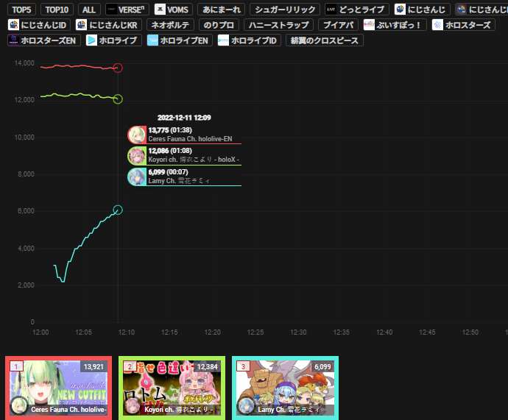Image resolution: width=508 pixels, height=420 pixels.
Task: Click the VERSEn logo icon
Action: 111,10
